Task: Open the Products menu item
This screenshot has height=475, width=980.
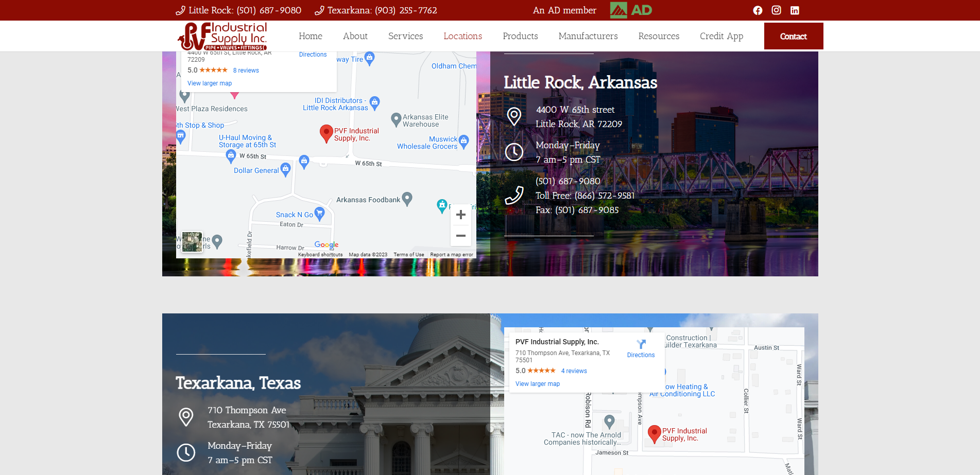Action: click(x=520, y=36)
